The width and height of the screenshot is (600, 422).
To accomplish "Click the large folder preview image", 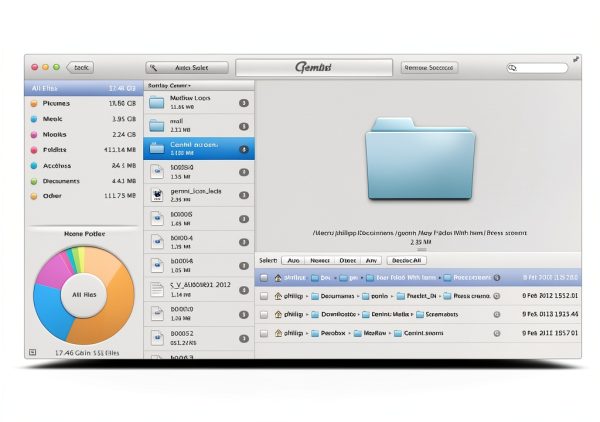I will [420, 159].
